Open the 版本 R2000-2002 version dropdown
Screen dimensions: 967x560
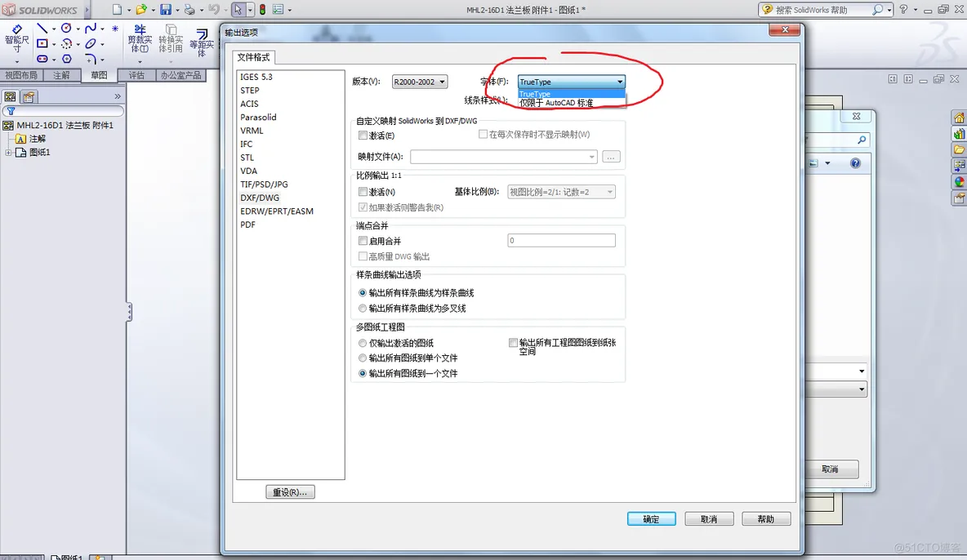[419, 82]
